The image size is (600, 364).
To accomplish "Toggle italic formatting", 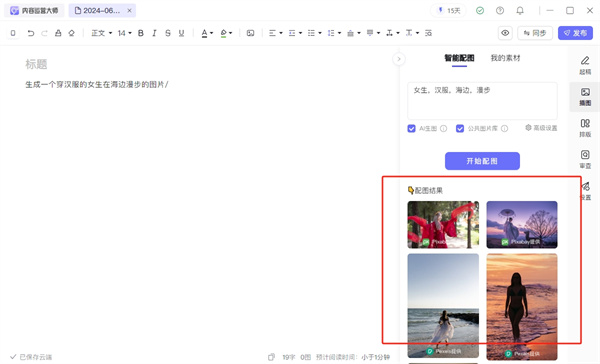I will point(154,33).
